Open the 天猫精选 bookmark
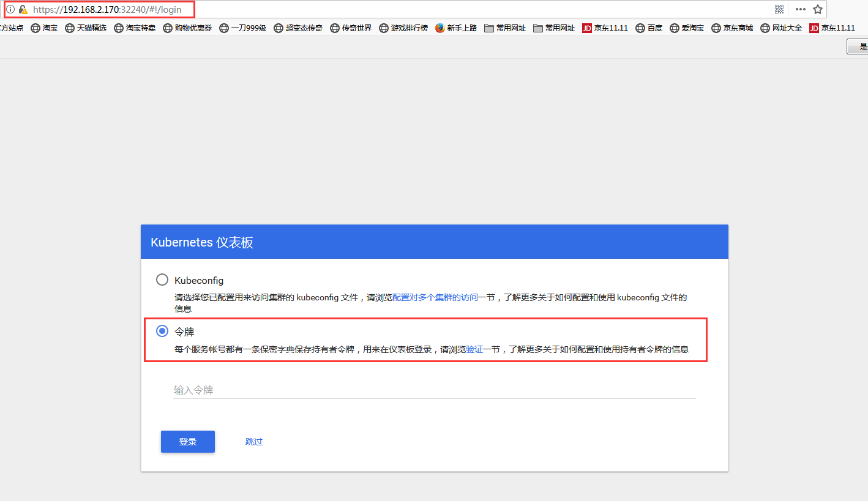This screenshot has height=501, width=868. pyautogui.click(x=85, y=28)
